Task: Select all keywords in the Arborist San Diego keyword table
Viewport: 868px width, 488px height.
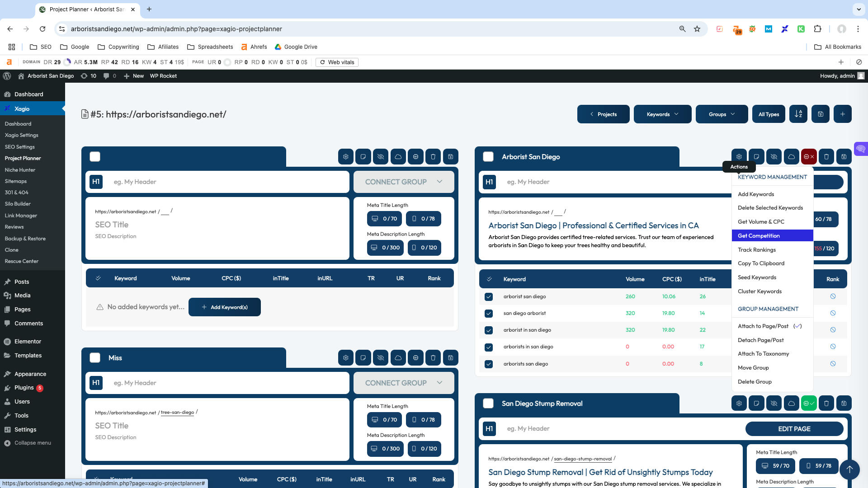Action: [489, 279]
